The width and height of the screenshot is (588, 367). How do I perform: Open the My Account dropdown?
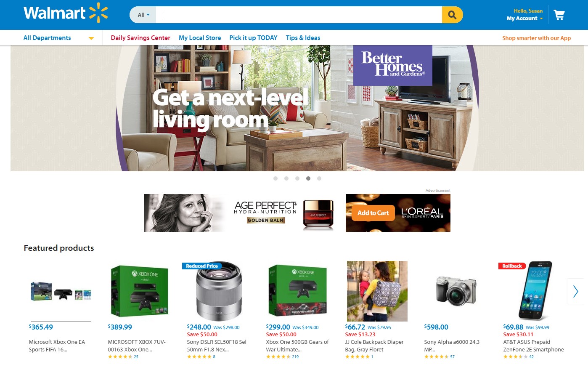(x=524, y=19)
